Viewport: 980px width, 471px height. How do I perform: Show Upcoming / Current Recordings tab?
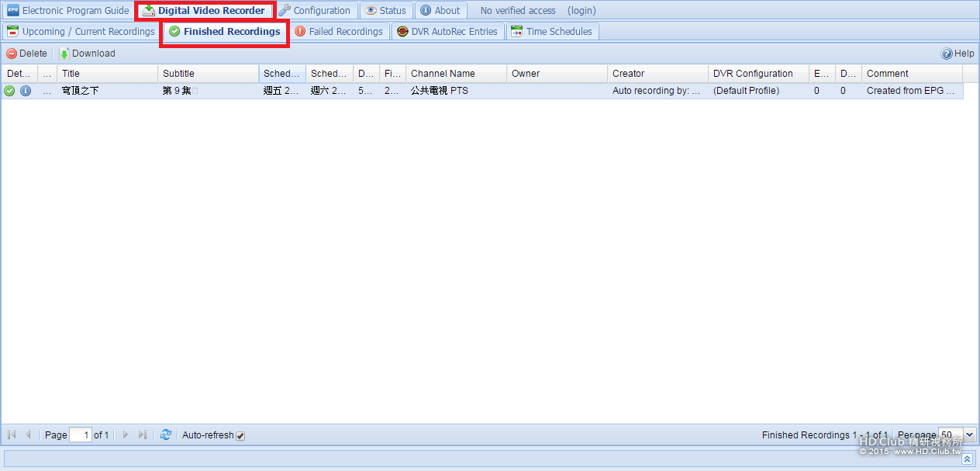click(x=81, y=32)
